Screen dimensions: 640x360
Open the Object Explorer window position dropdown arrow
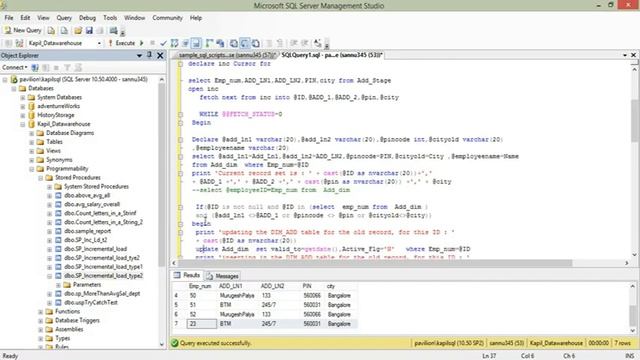[139, 56]
